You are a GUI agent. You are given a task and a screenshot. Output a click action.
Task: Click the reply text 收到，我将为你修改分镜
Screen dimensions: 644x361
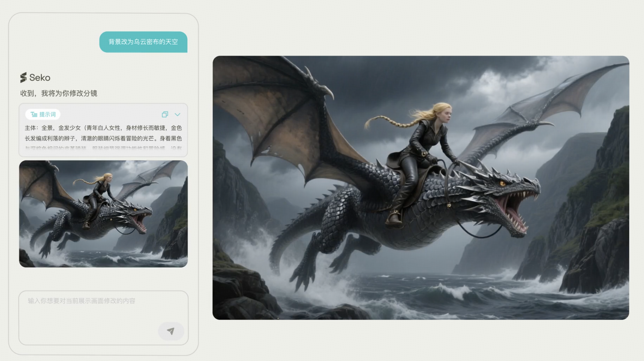pyautogui.click(x=59, y=93)
